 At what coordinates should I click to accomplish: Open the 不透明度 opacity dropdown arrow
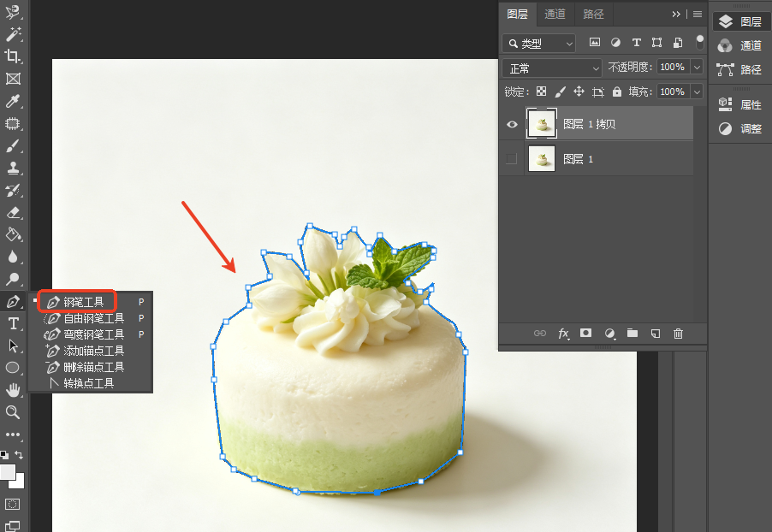pyautogui.click(x=697, y=67)
